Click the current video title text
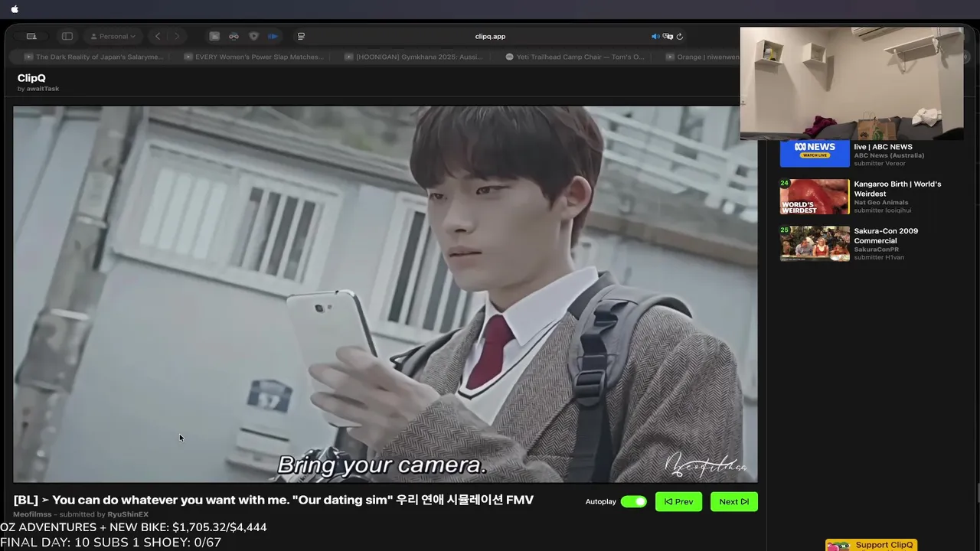The image size is (980, 551). tap(273, 500)
